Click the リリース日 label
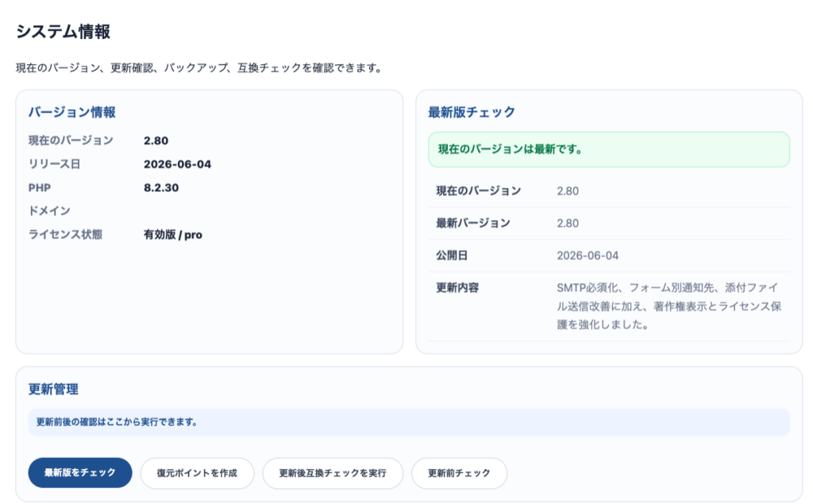This screenshot has width=813, height=504. click(55, 164)
